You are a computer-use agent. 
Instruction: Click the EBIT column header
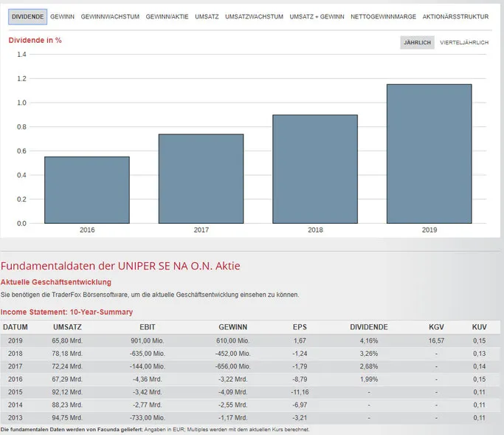pyautogui.click(x=148, y=327)
